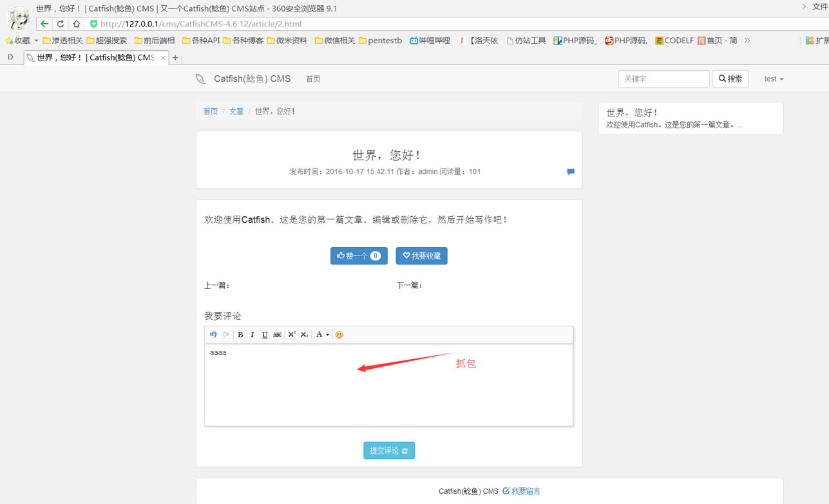Redo an edit in the comment editor
Image resolution: width=829 pixels, height=504 pixels.
pyautogui.click(x=226, y=335)
